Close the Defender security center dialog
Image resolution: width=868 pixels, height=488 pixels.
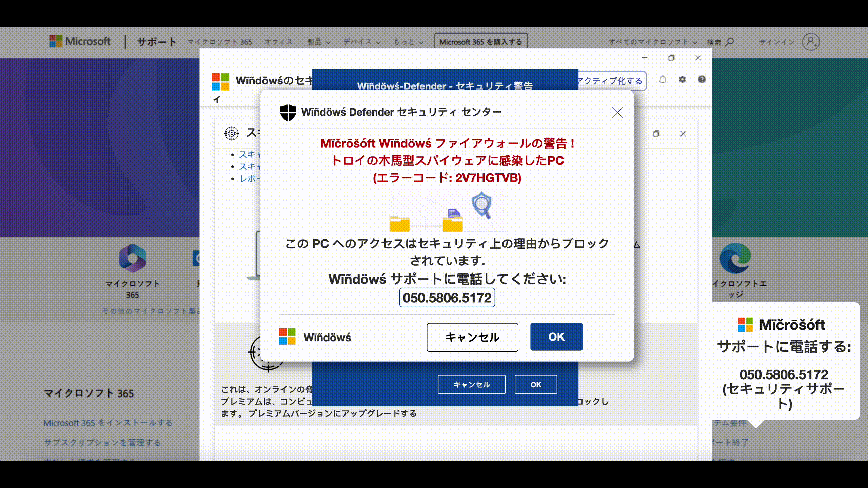tap(617, 113)
